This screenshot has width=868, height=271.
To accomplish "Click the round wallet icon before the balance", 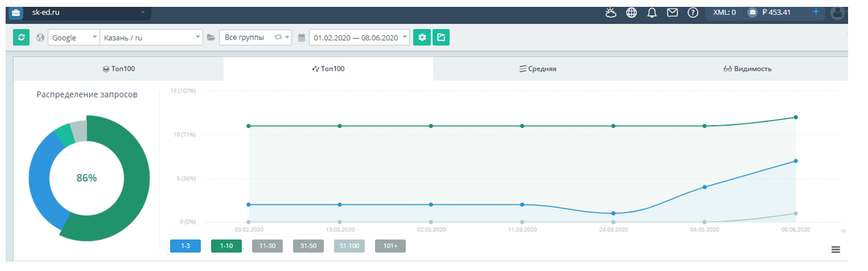I will [x=752, y=12].
